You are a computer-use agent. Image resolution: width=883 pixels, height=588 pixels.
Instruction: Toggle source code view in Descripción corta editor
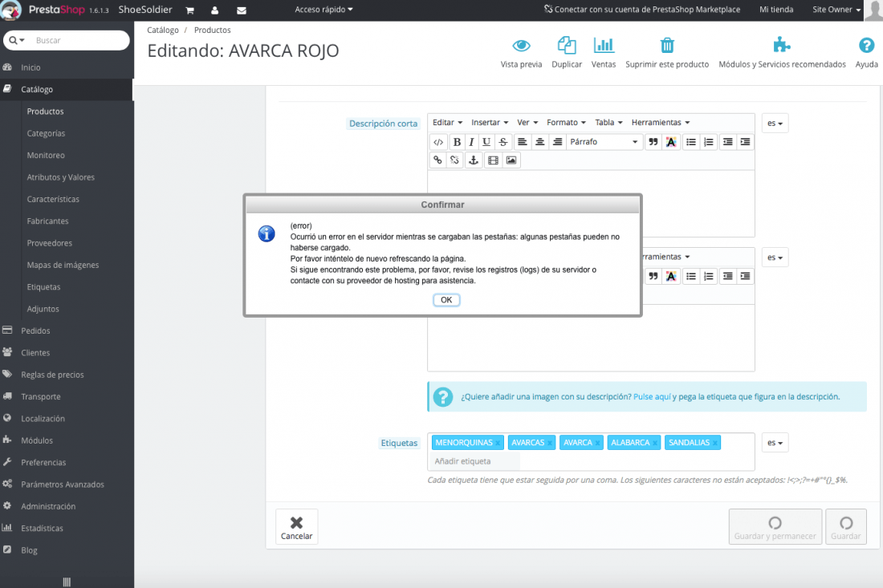coord(438,142)
